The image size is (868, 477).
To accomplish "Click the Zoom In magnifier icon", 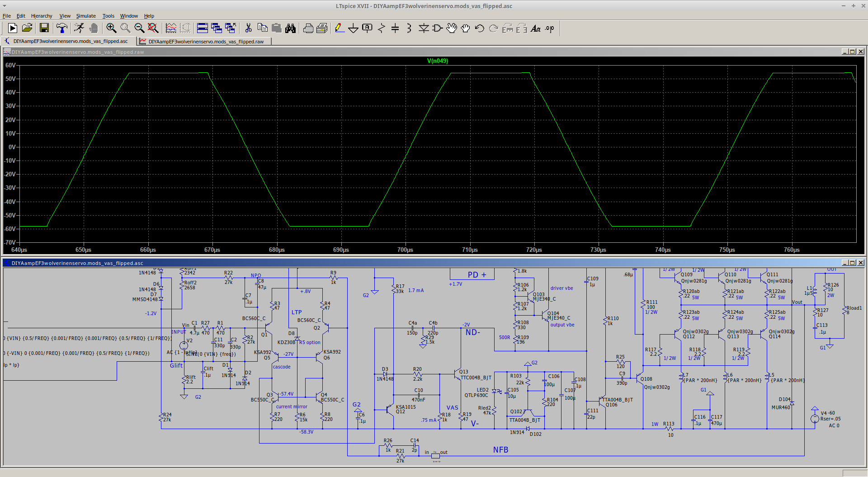I will coord(111,28).
